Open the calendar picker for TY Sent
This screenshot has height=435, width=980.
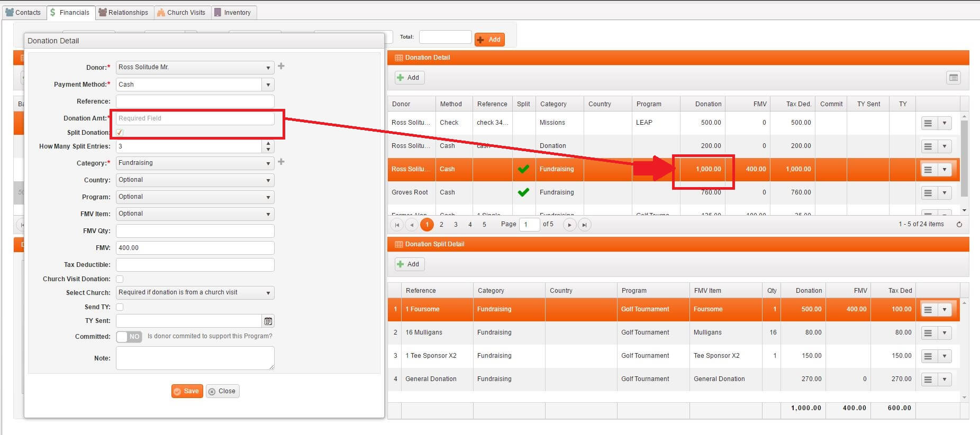pyautogui.click(x=268, y=321)
